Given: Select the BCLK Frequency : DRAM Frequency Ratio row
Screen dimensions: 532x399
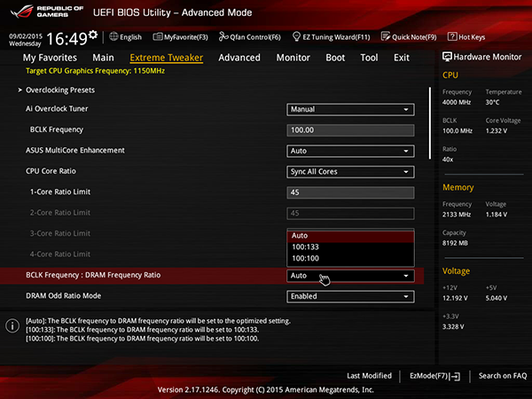Looking at the screenshot, I should click(x=212, y=276).
